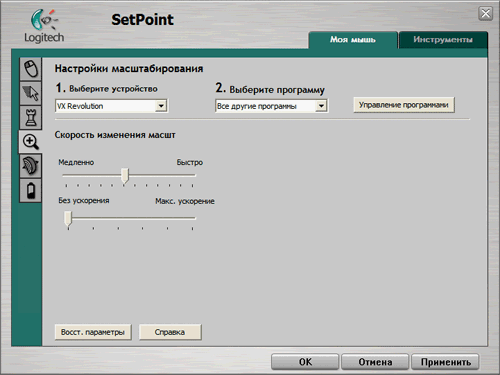Click the acceleration slider handle

68,219
